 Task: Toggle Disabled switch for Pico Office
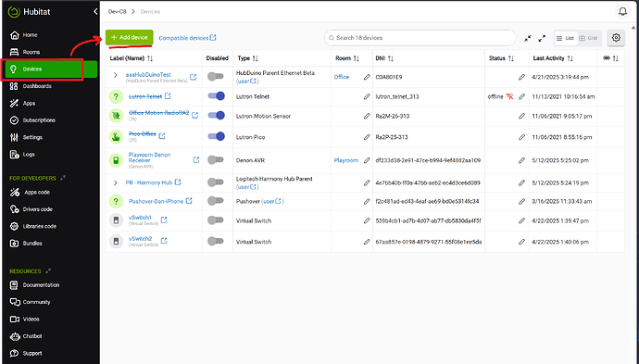point(217,136)
